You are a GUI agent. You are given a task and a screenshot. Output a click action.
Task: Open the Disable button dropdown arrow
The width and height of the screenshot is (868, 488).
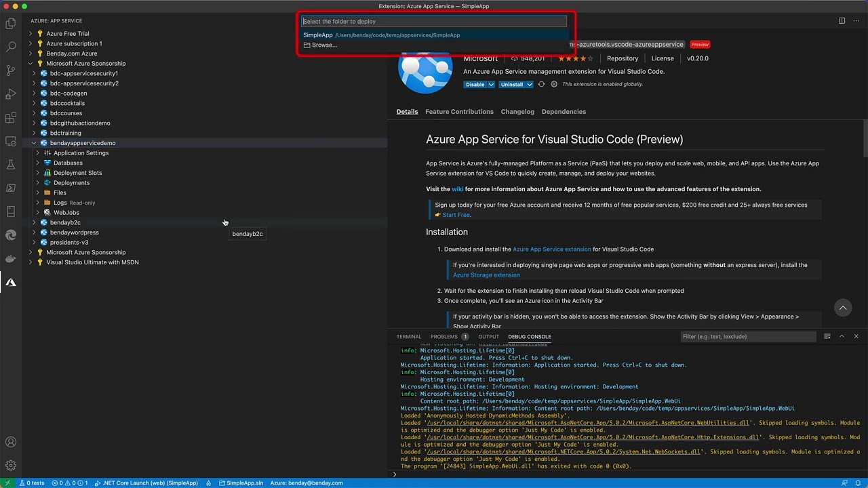tap(491, 85)
